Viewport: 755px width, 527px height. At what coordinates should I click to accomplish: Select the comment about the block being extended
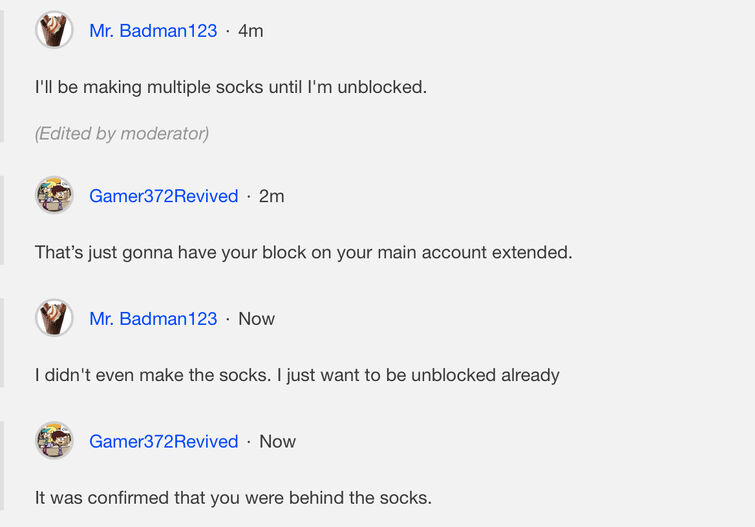pos(303,252)
